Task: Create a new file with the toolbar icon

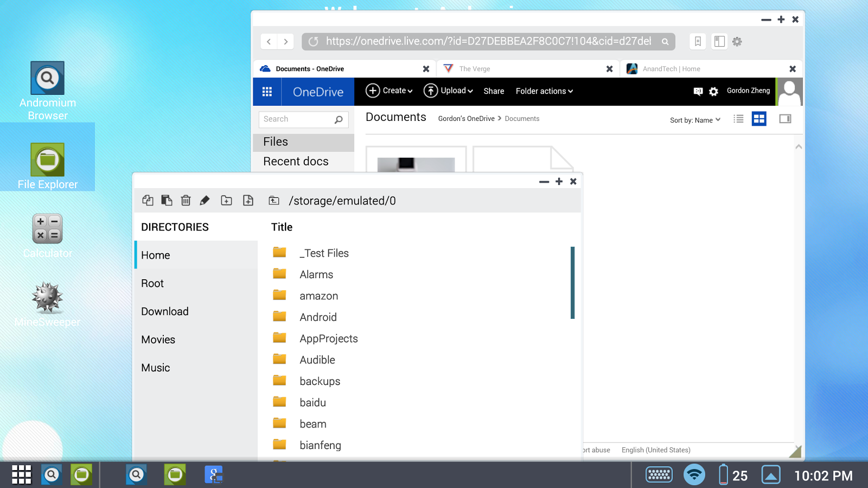Action: (x=248, y=200)
